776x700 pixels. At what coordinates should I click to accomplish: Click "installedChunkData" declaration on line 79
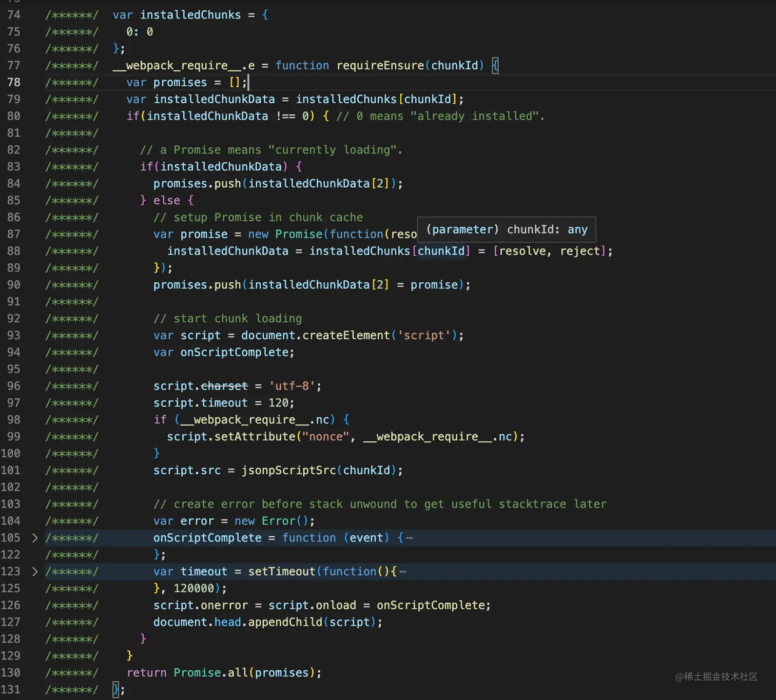click(215, 100)
